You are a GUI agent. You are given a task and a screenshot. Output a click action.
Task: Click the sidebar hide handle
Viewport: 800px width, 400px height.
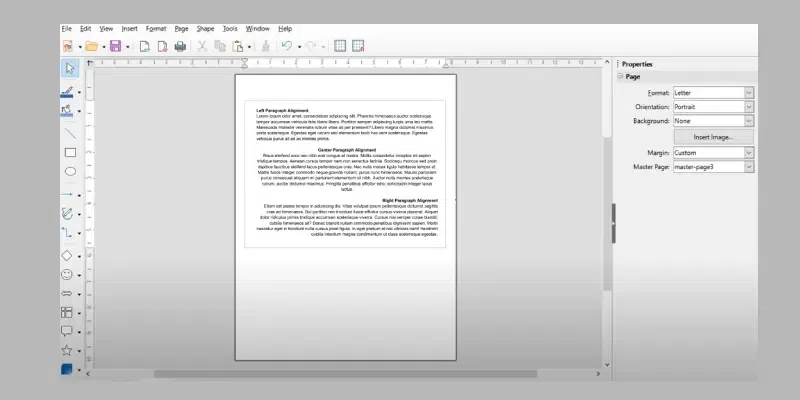coord(614,223)
